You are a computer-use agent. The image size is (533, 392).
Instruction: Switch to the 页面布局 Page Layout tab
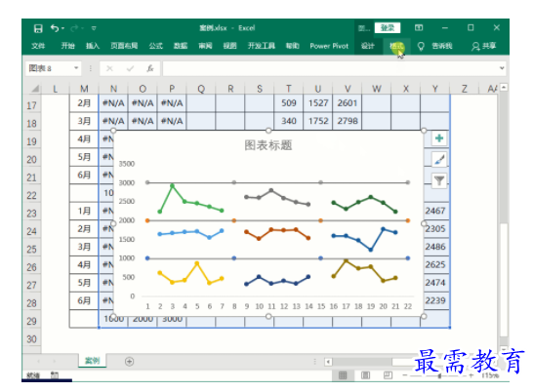click(x=124, y=46)
